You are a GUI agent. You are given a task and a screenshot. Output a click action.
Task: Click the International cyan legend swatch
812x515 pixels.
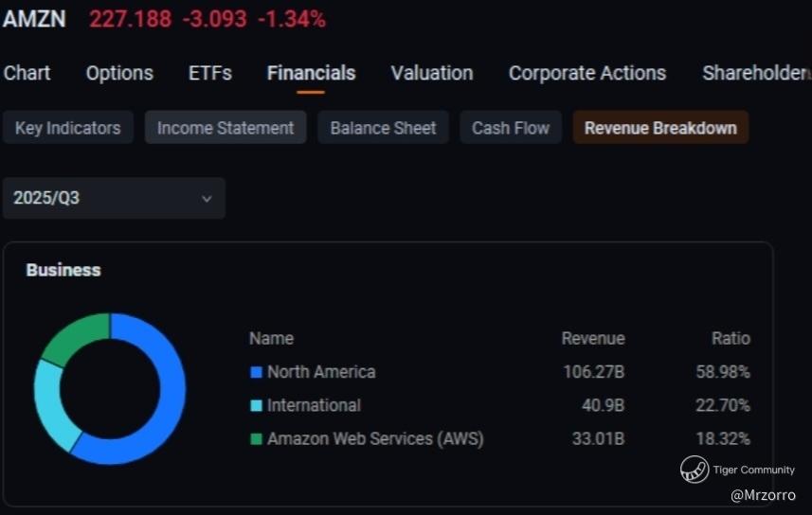pyautogui.click(x=256, y=405)
